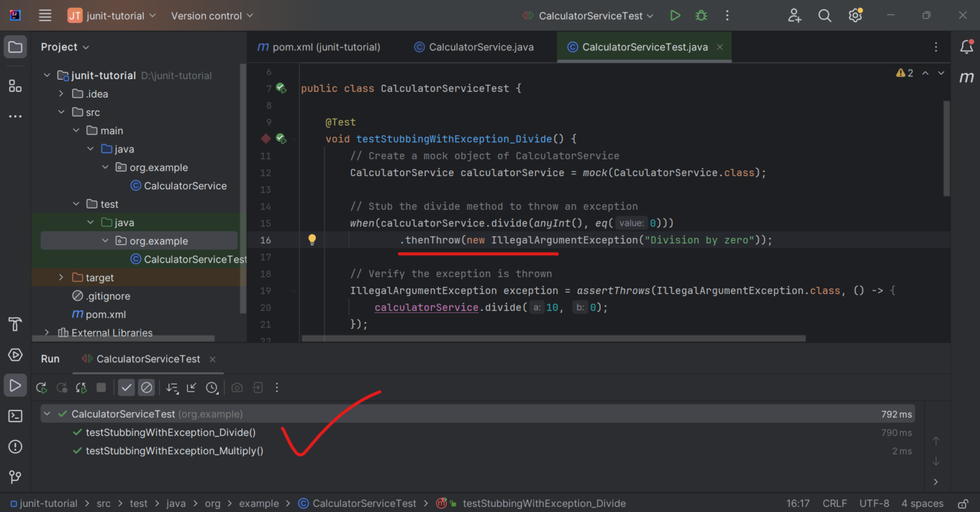Click the Notifications bell icon
Image resolution: width=980 pixels, height=512 pixels.
click(966, 47)
